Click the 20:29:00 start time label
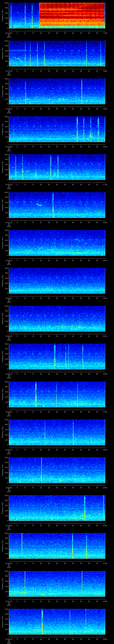This screenshot has height=644, width=114. (9, 525)
